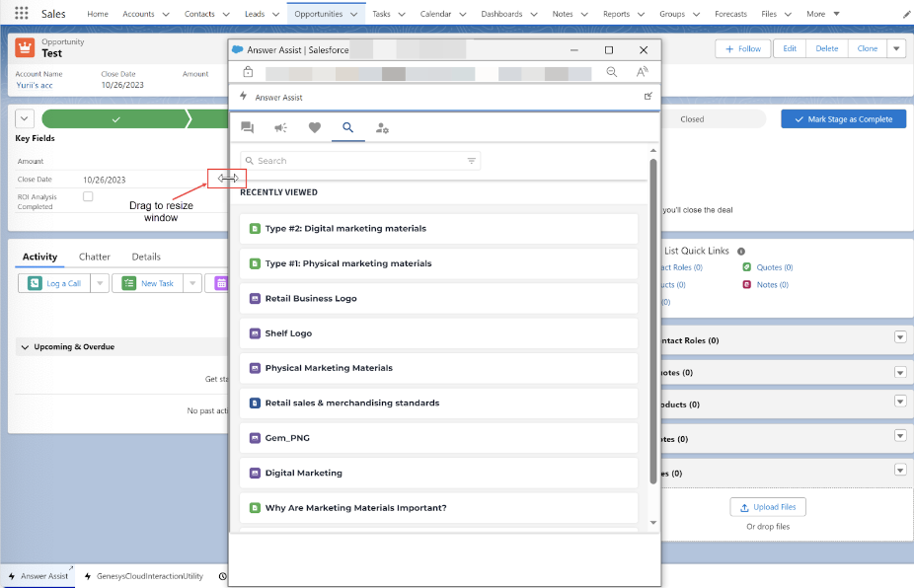Image resolution: width=914 pixels, height=588 pixels.
Task: Click the Closed stage in the path
Action: click(x=692, y=118)
